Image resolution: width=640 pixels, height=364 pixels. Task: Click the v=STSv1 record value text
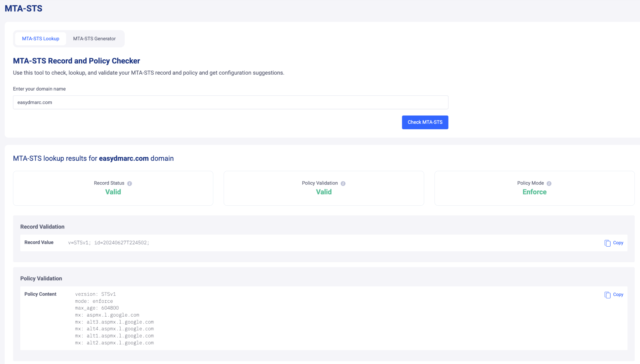pos(108,243)
